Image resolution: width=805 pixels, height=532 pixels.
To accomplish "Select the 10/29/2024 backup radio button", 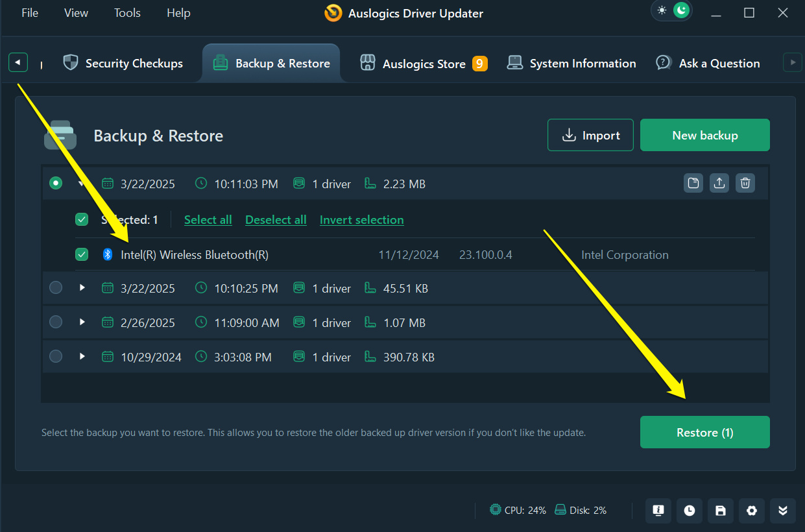I will pyautogui.click(x=56, y=356).
